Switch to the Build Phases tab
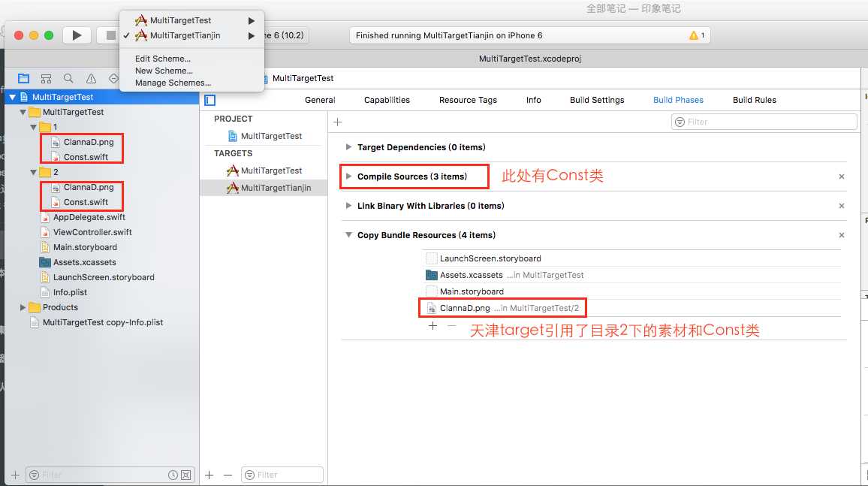The width and height of the screenshot is (868, 486). (678, 100)
